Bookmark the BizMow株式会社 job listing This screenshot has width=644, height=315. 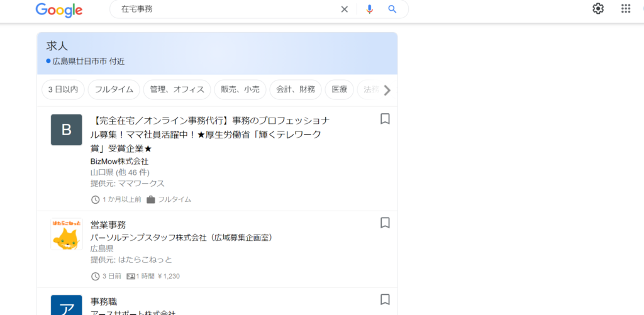[385, 119]
